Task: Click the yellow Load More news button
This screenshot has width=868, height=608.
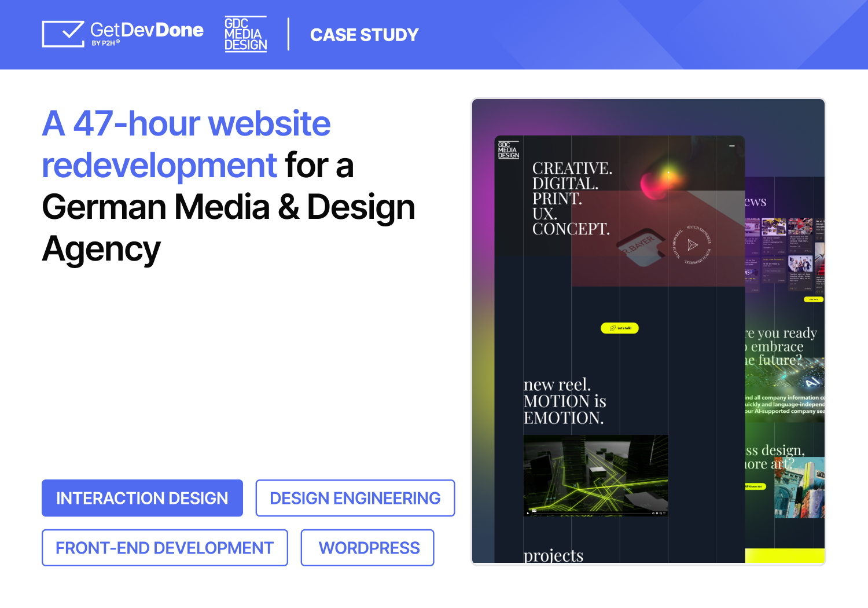Action: click(813, 299)
